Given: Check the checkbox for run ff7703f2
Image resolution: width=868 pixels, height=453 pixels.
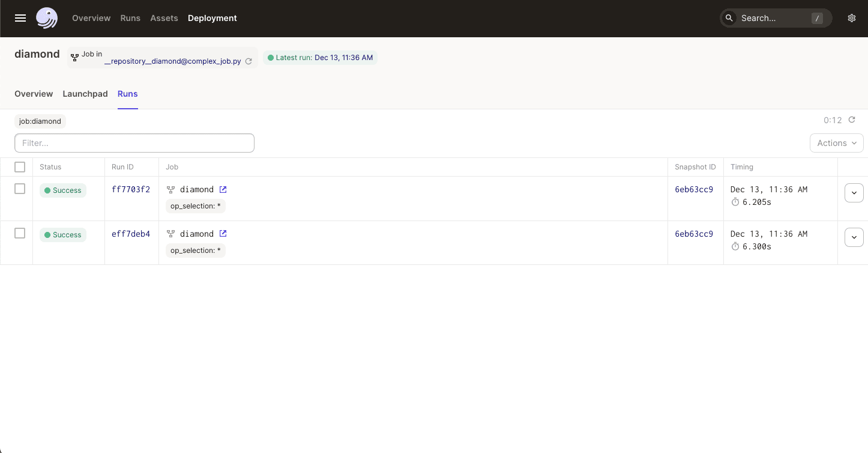Looking at the screenshot, I should 20,188.
